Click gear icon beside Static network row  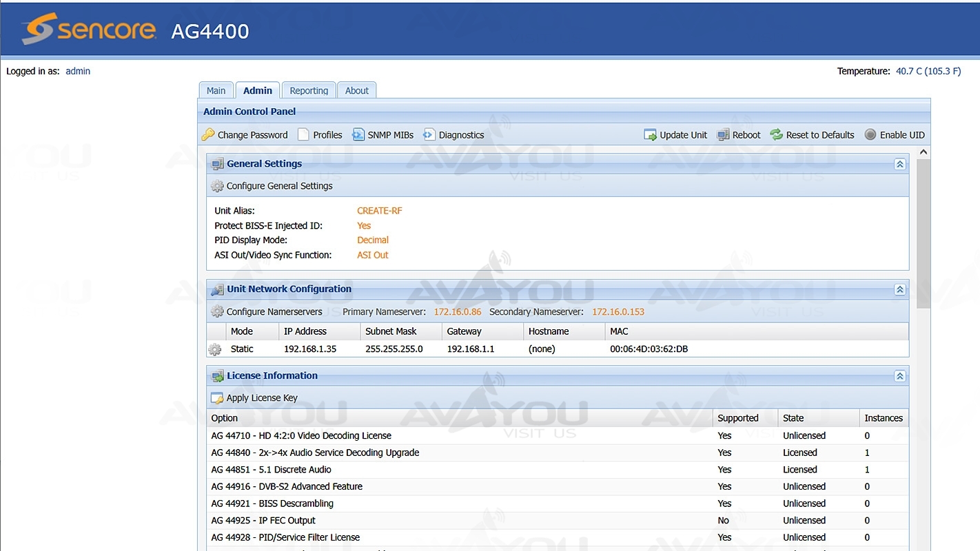point(215,349)
